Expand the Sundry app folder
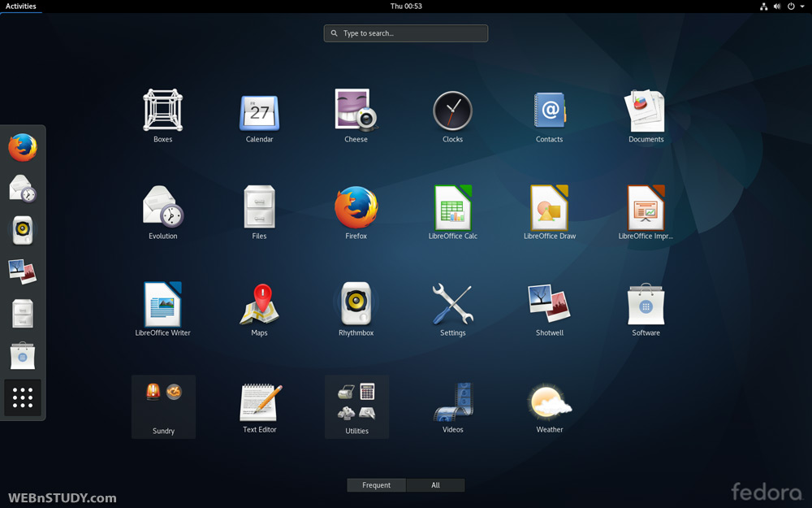Viewport: 812px width, 508px height. (x=163, y=406)
